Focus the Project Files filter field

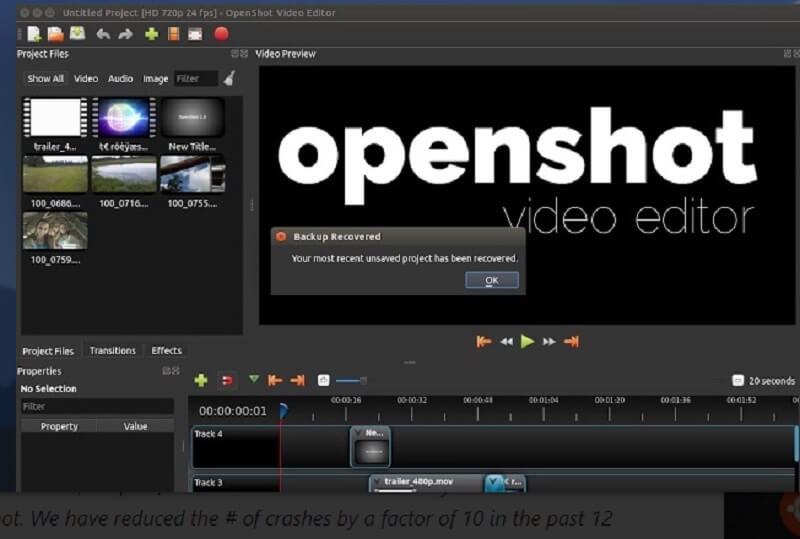pyautogui.click(x=196, y=79)
